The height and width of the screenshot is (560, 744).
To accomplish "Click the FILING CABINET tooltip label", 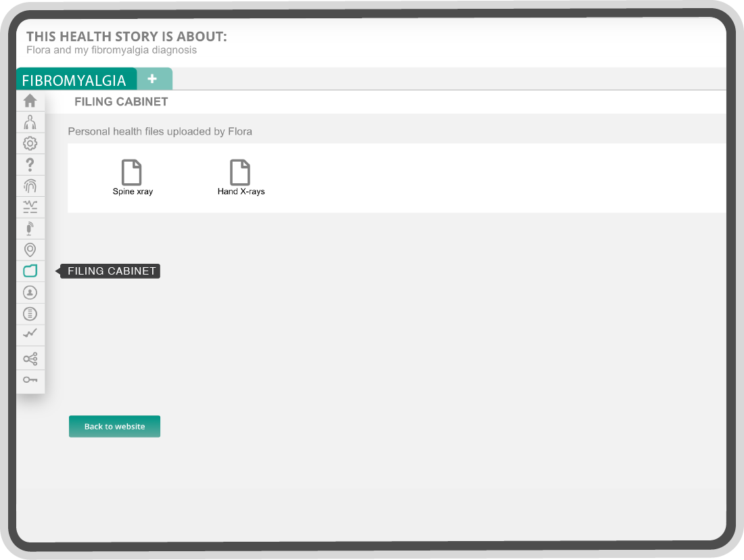I will (x=110, y=271).
